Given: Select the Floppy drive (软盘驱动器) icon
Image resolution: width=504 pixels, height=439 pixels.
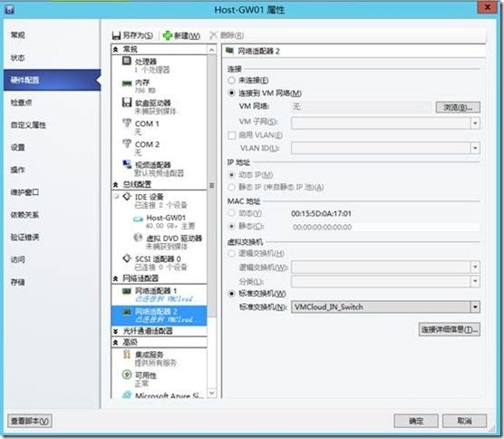Looking at the screenshot, I should (x=127, y=102).
